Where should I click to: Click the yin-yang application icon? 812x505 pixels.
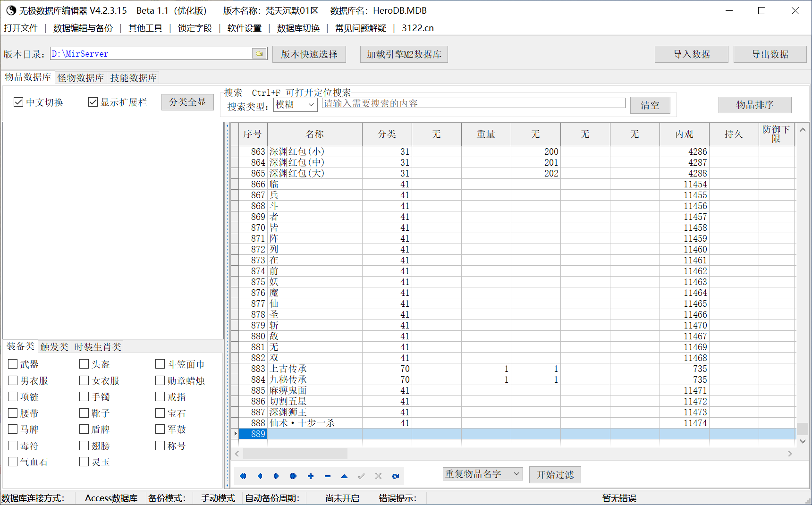[x=11, y=10]
